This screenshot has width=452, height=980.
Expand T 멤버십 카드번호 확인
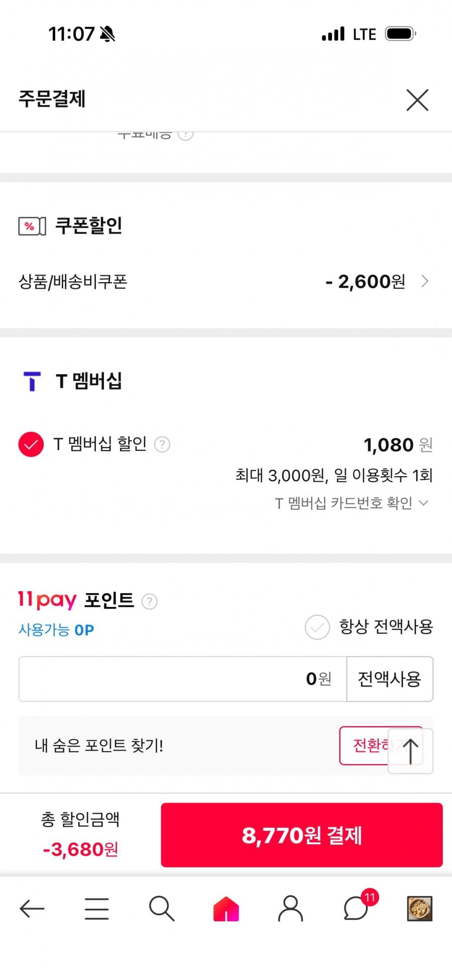(x=352, y=503)
